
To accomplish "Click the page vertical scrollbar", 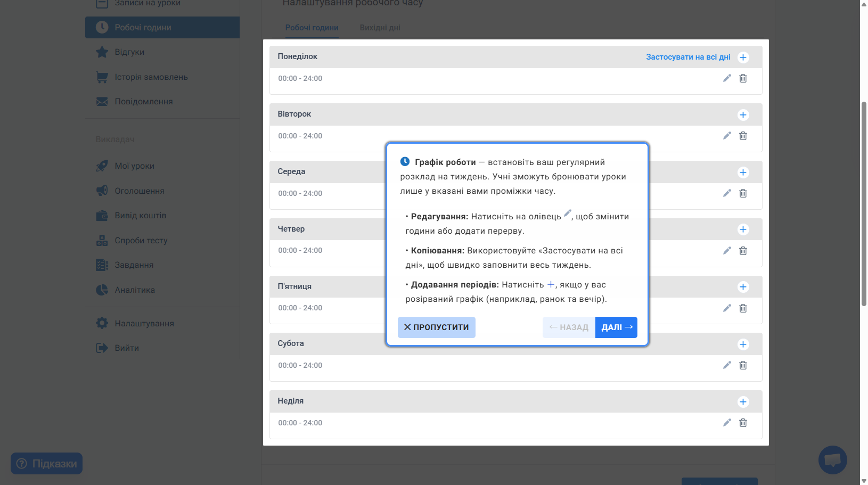I will (x=864, y=203).
